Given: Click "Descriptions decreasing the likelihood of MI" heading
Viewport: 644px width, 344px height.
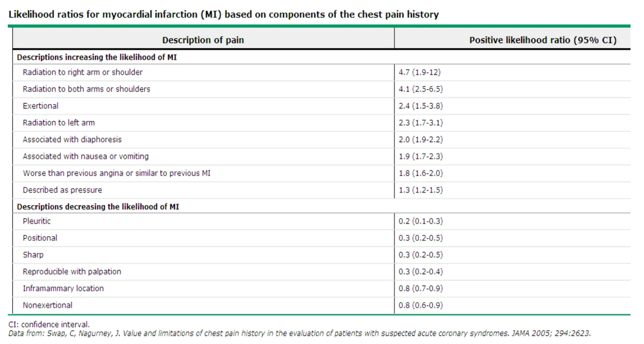Looking at the screenshot, I should (98, 207).
